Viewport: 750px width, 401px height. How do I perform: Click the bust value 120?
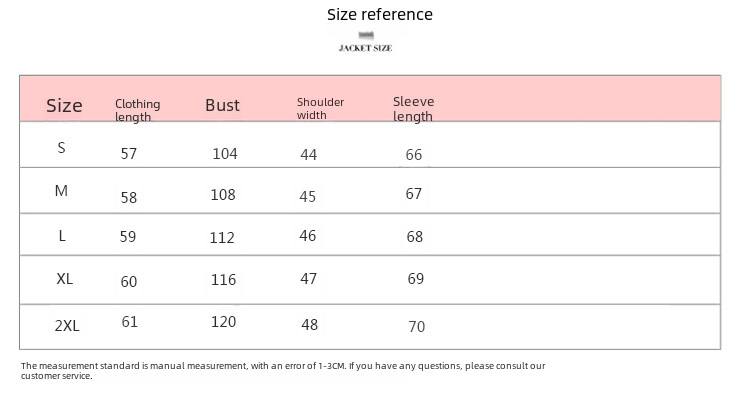(222, 322)
